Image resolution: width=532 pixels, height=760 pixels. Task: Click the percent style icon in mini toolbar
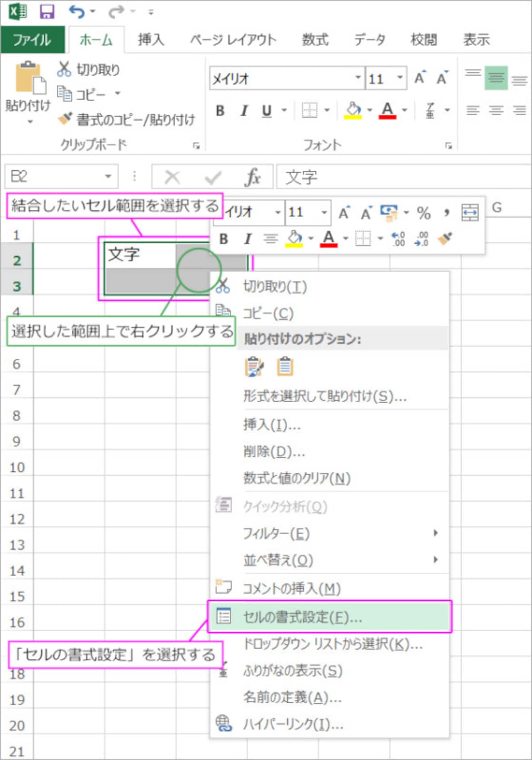coord(423,213)
